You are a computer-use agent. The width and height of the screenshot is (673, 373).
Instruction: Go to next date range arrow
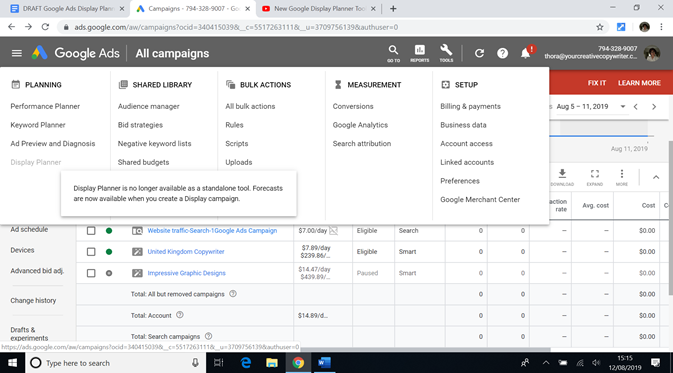coord(654,106)
